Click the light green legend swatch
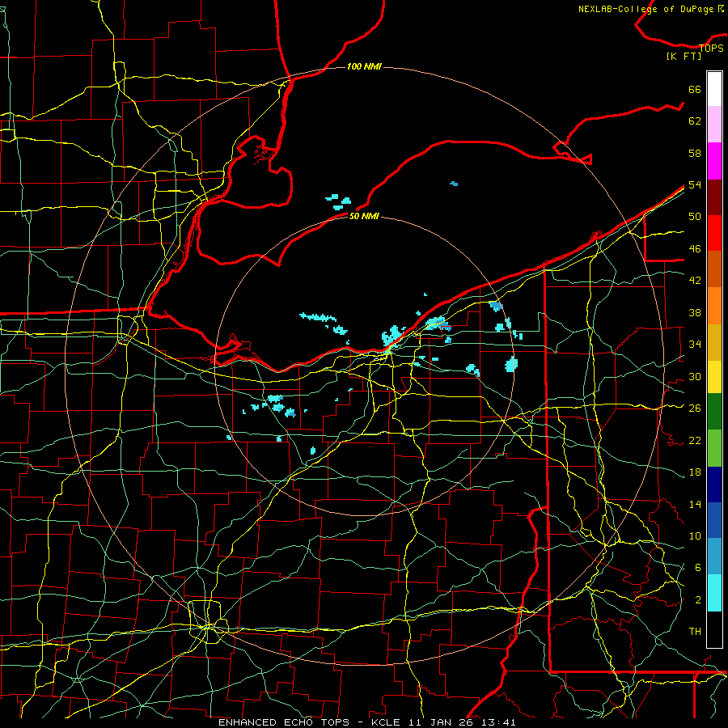 (714, 447)
